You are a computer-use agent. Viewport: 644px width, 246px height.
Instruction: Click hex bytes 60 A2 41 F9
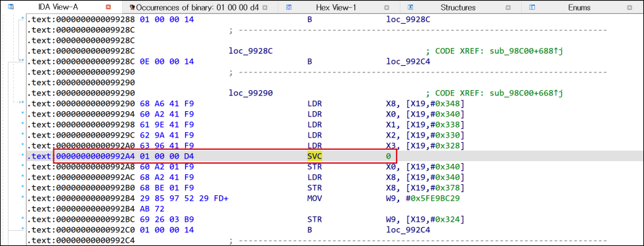[167, 114]
